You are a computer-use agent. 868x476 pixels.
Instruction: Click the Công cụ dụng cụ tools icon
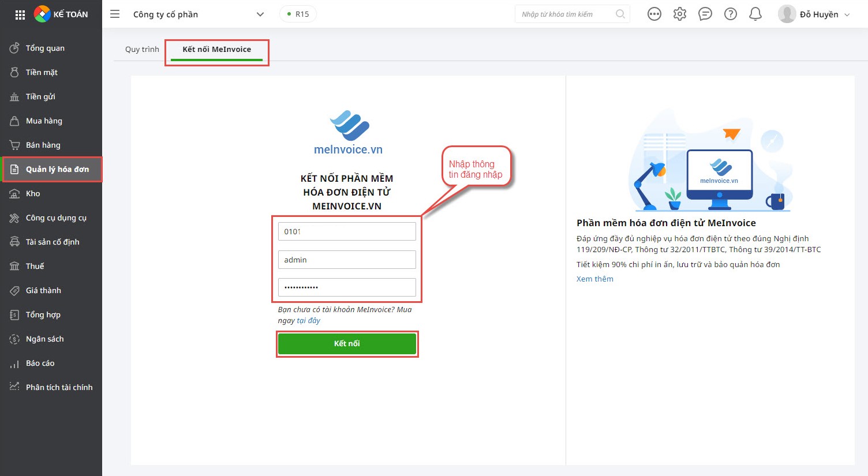point(14,218)
